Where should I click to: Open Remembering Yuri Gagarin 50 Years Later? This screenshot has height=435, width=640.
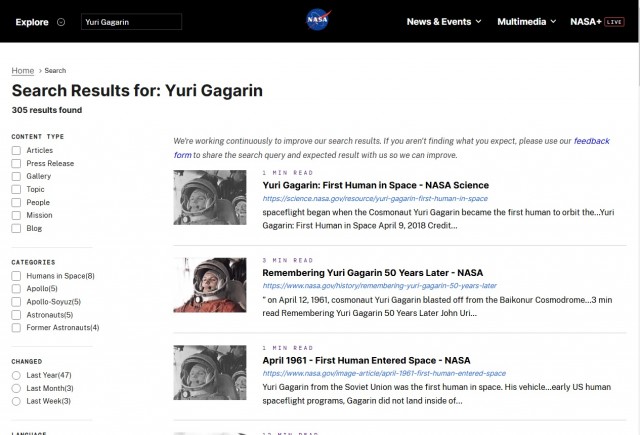[373, 273]
